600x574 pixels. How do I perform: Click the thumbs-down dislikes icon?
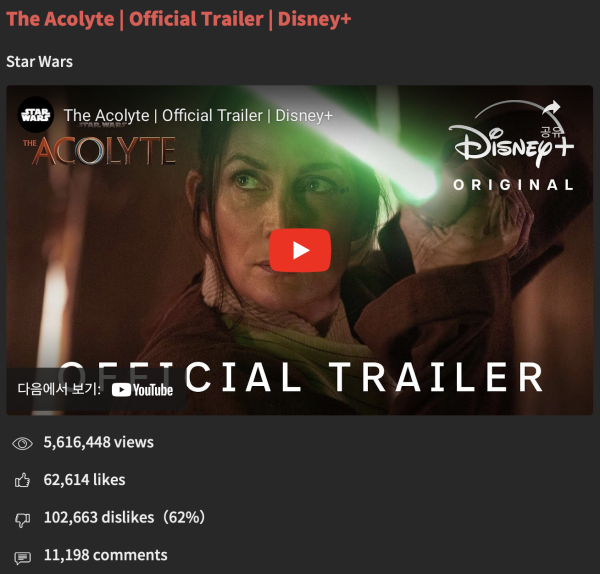pyautogui.click(x=22, y=519)
